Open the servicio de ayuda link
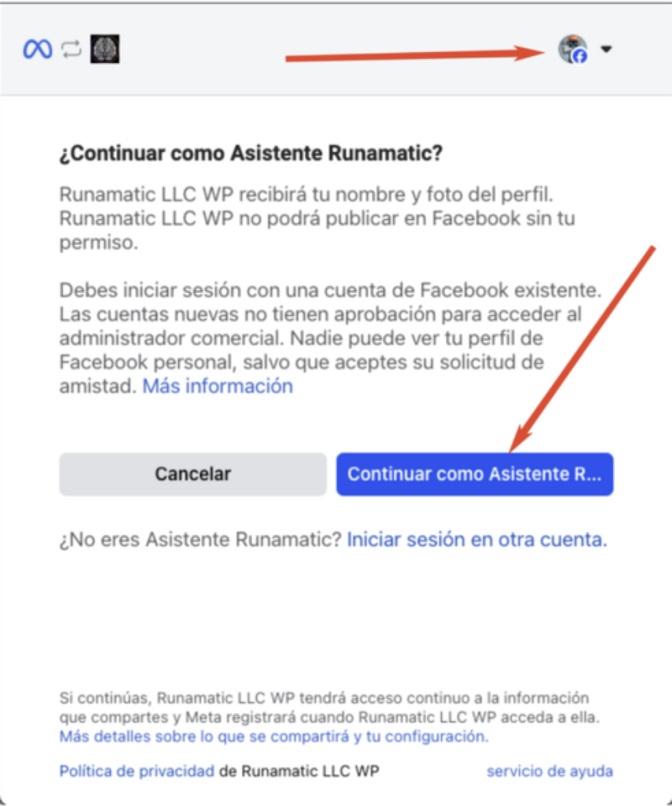This screenshot has width=672, height=806. (x=550, y=771)
